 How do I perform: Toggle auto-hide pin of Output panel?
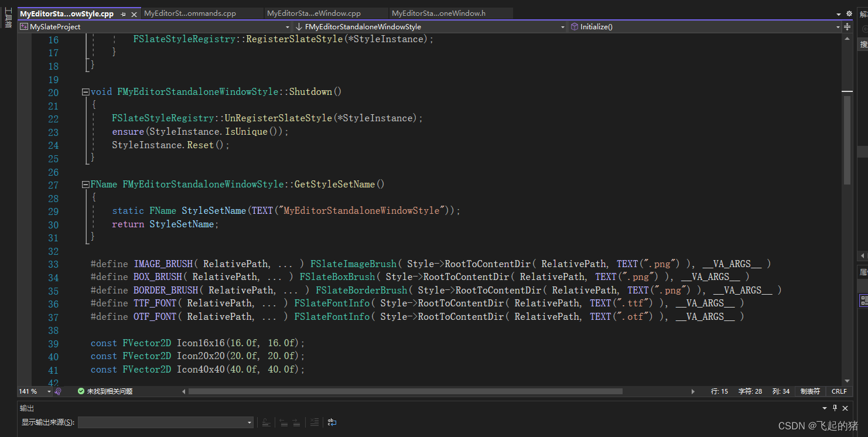point(834,408)
